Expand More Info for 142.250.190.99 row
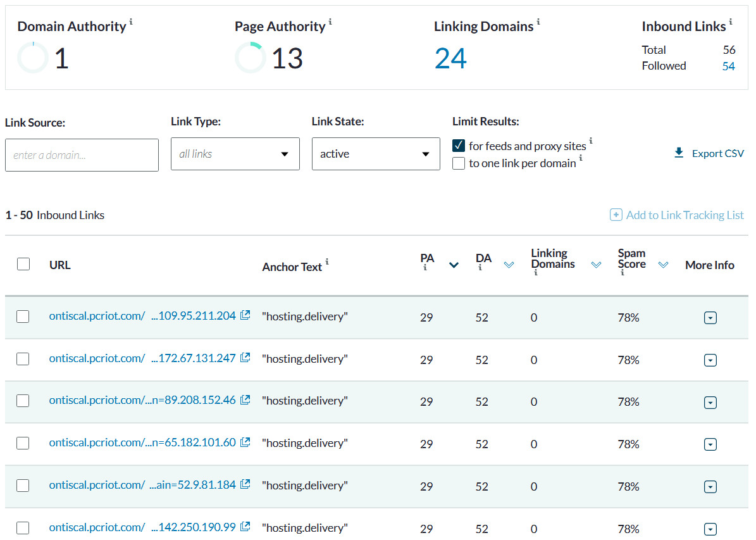 [710, 529]
